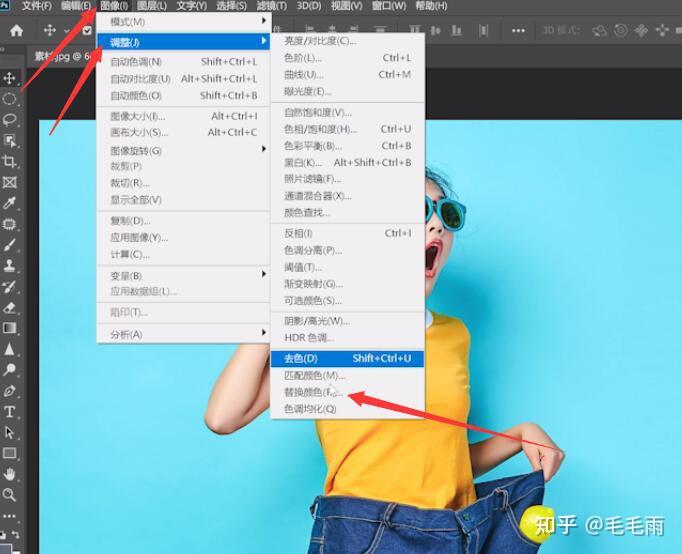
Task: Click the 3D orbit rotate icon
Action: pyautogui.click(x=600, y=30)
